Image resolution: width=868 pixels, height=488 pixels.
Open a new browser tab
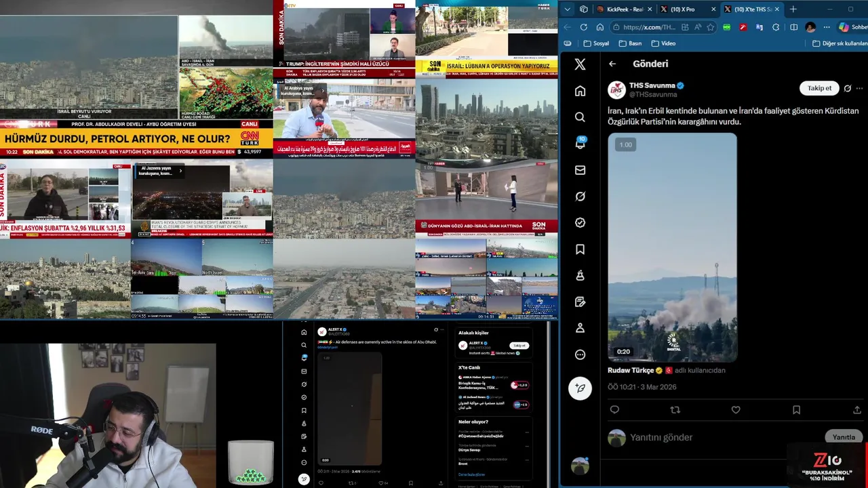pos(793,9)
